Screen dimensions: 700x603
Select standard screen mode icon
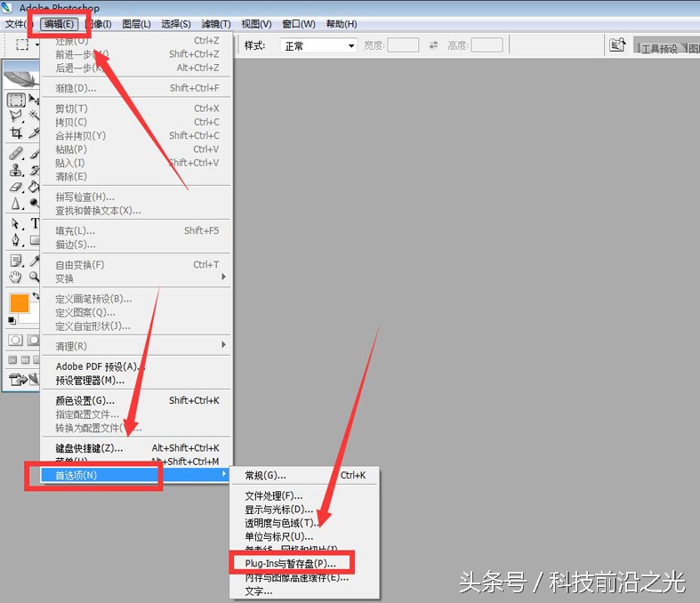click(12, 359)
